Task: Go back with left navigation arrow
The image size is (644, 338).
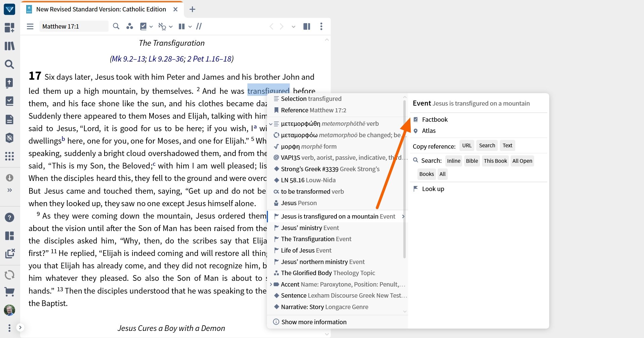Action: tap(272, 26)
